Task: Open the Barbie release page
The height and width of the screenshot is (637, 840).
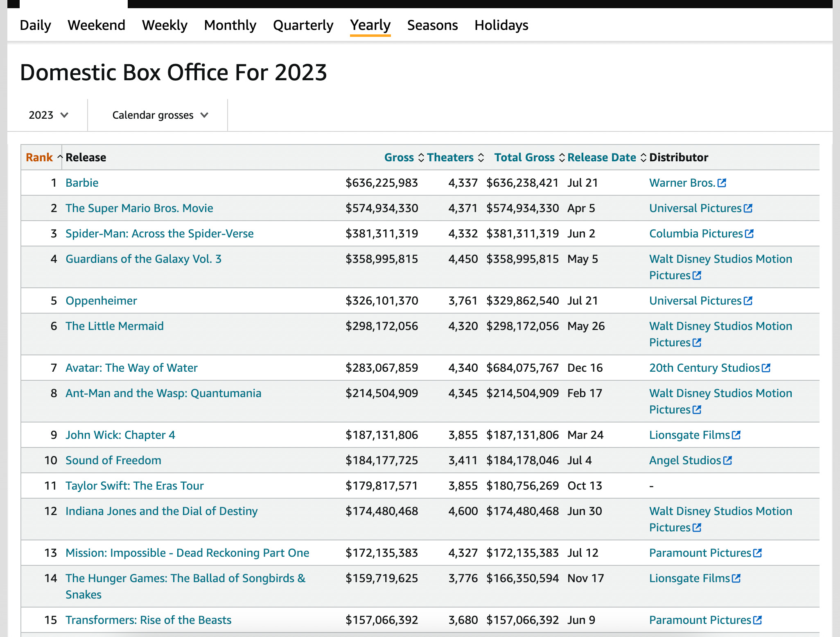Action: 82,183
